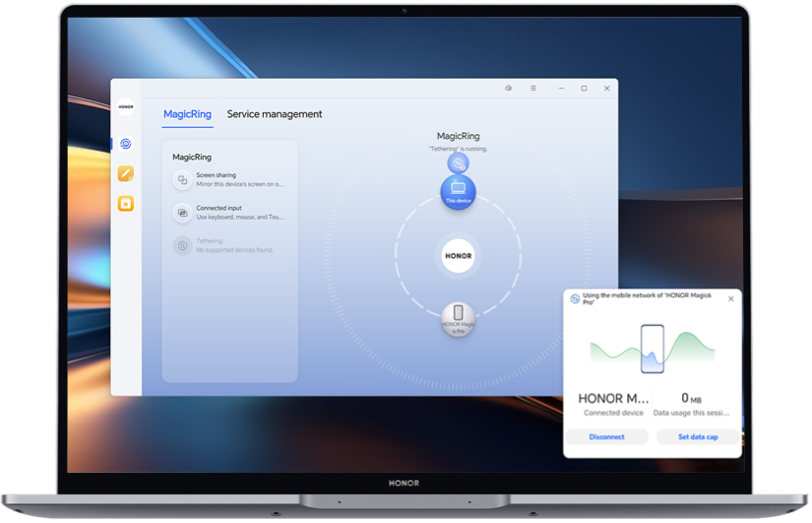Click the tethering bubble above This device
812x523 pixels.
458,163
